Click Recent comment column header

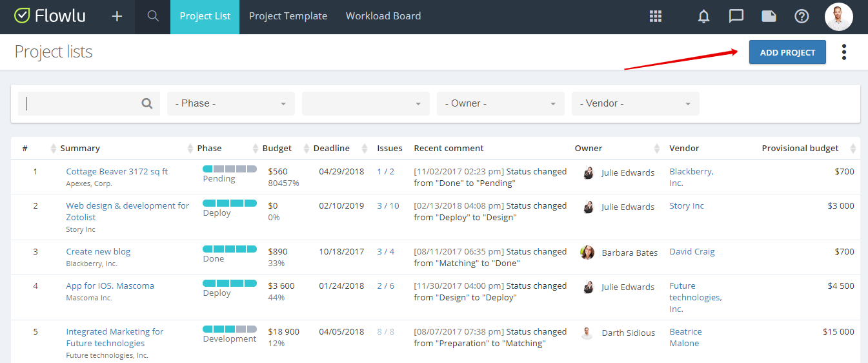tap(449, 149)
